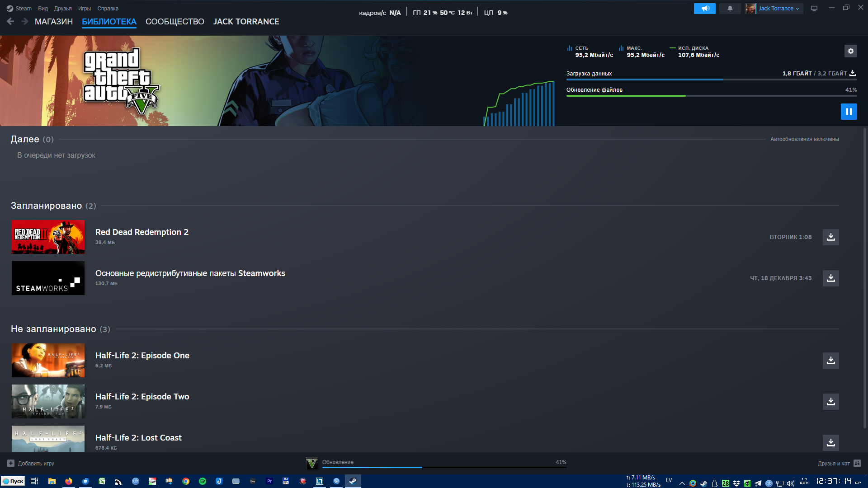This screenshot has height=488, width=868.
Task: Go to the МАГАЗИН tab
Action: 54,22
